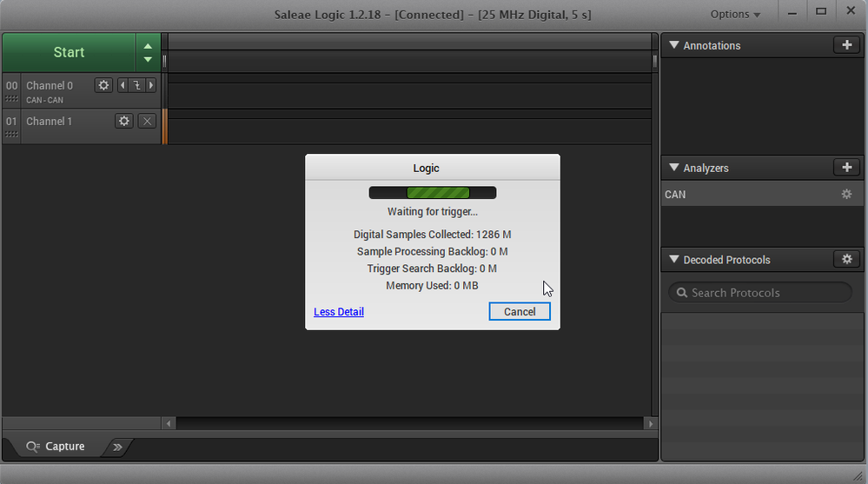The image size is (868, 484).
Task: Click the resize grip in the bottom corner
Action: pyautogui.click(x=858, y=475)
